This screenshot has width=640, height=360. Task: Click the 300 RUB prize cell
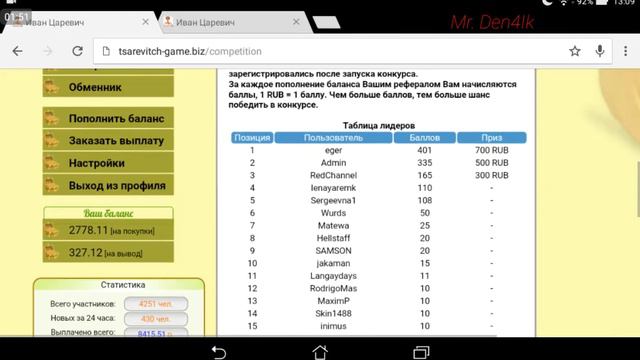(x=491, y=176)
